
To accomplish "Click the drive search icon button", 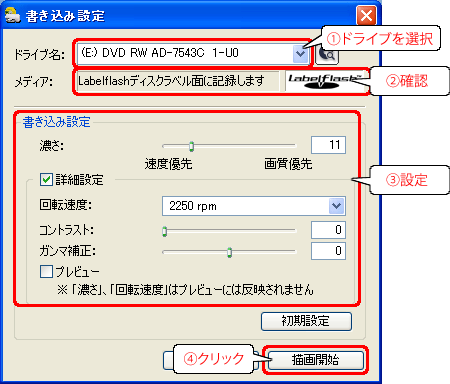I will (x=327, y=54).
